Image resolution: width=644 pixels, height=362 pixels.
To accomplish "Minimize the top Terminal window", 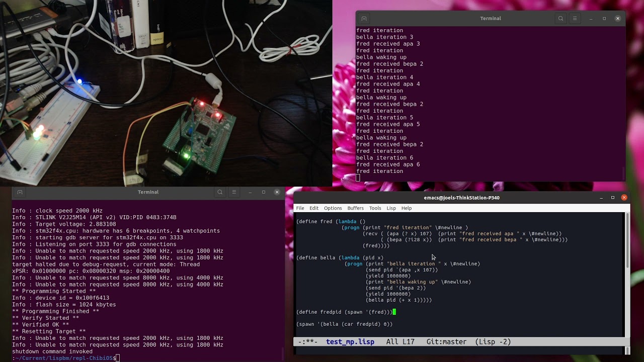I will click(591, 19).
